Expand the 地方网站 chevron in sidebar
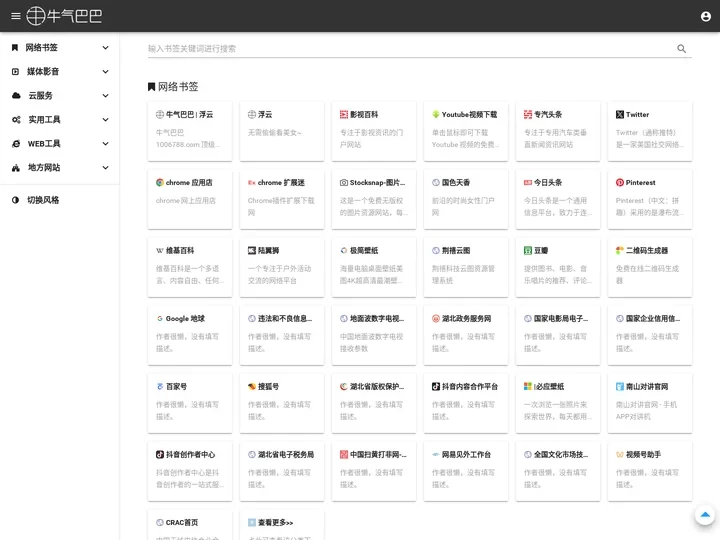 click(105, 168)
